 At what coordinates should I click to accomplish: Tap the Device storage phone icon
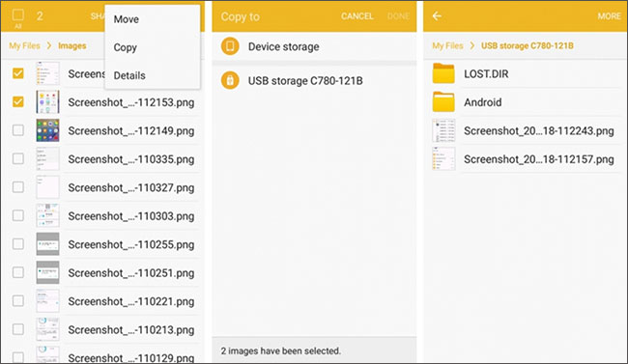tap(230, 46)
